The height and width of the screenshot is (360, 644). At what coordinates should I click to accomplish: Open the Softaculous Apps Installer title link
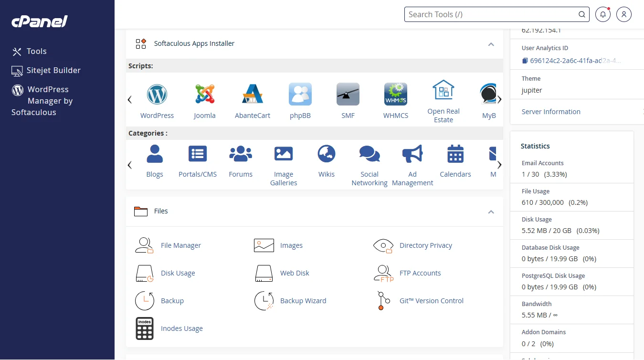click(194, 43)
